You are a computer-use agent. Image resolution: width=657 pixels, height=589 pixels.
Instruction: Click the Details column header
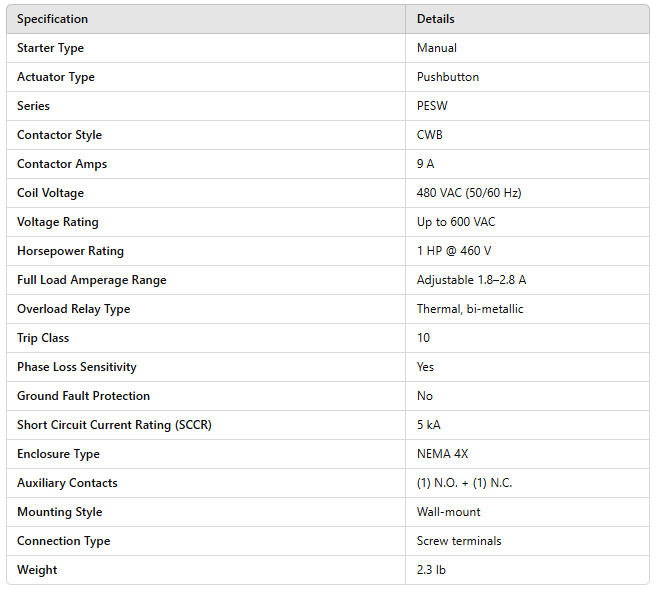tap(435, 19)
